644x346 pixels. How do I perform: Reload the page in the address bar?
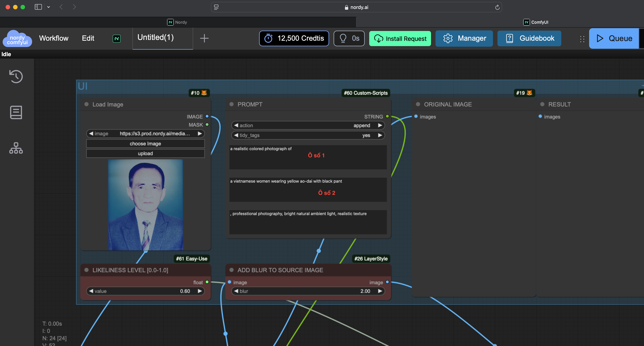point(497,7)
